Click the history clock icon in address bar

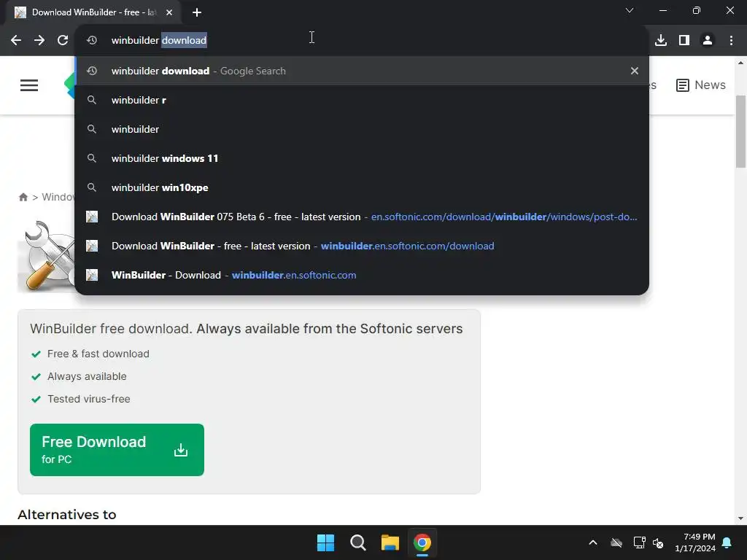coord(92,41)
